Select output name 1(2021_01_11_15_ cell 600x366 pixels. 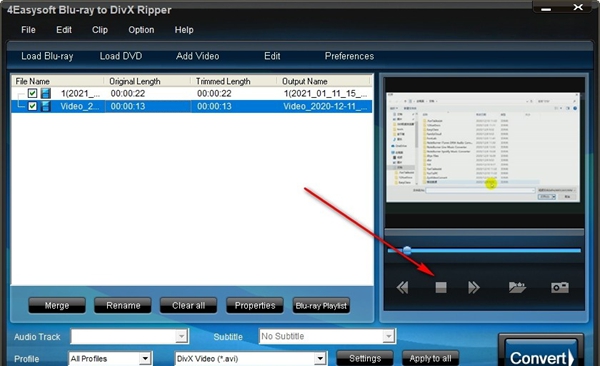point(325,93)
